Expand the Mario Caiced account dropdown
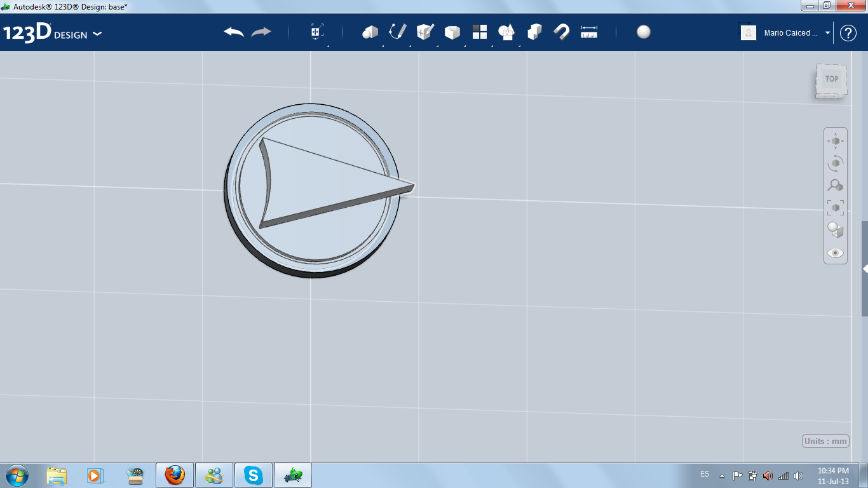Viewport: 868px width, 488px height. [827, 33]
